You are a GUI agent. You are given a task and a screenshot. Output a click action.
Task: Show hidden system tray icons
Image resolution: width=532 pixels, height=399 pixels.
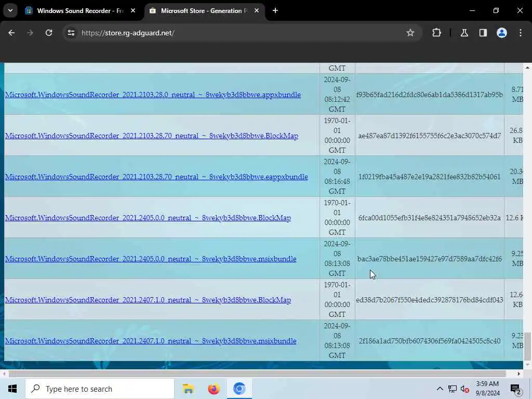(440, 389)
